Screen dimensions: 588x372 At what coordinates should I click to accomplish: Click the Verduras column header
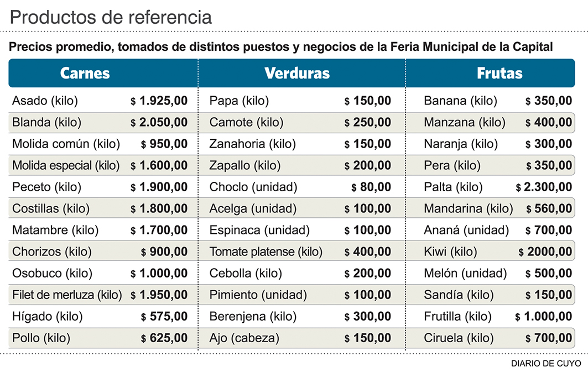[x=297, y=74]
